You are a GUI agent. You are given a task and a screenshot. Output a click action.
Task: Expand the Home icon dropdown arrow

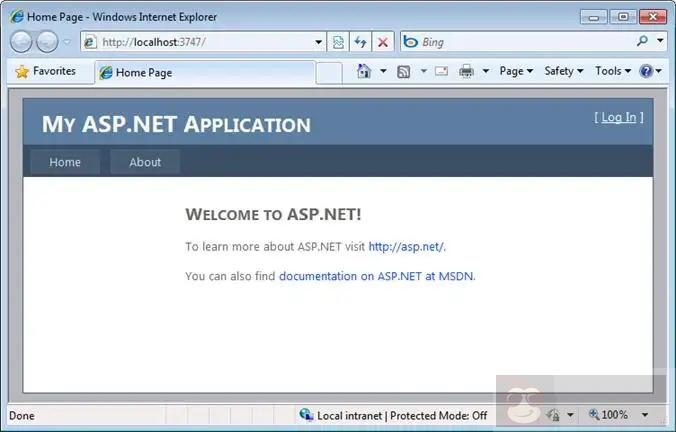pyautogui.click(x=383, y=71)
